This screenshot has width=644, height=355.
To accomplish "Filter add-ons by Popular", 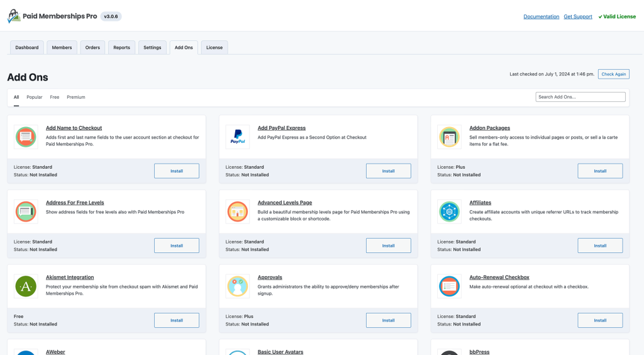I will point(35,98).
